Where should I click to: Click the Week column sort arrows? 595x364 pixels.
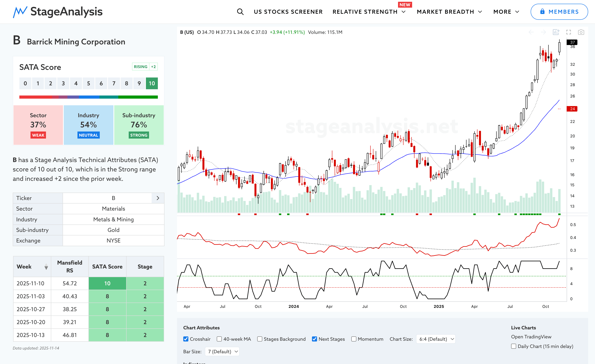point(46,267)
